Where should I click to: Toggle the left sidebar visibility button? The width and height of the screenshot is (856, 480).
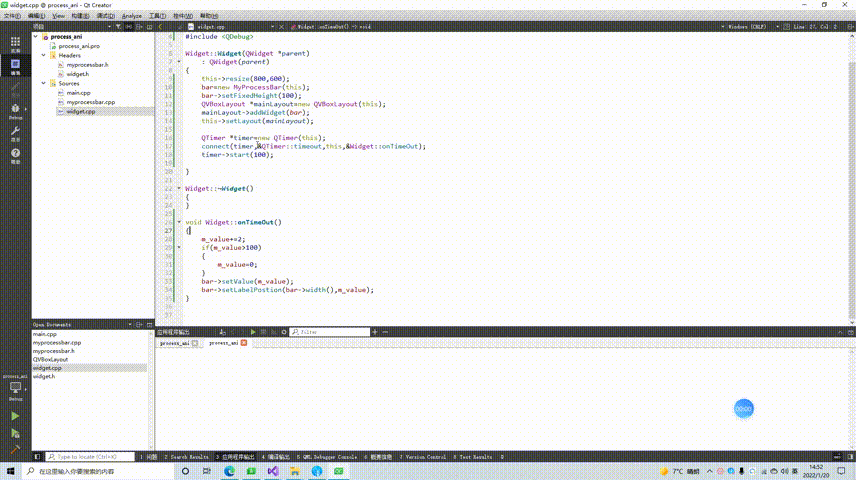pos(37,457)
